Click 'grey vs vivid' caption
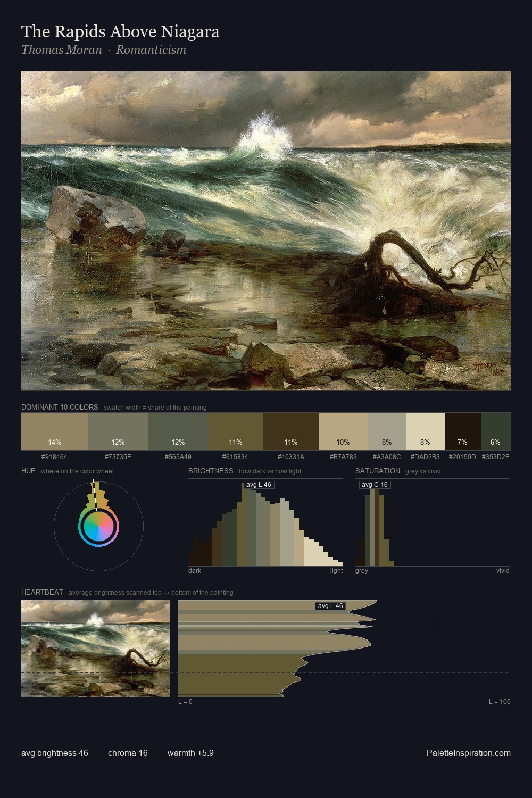Screen dimensions: 532x798 [x=423, y=471]
